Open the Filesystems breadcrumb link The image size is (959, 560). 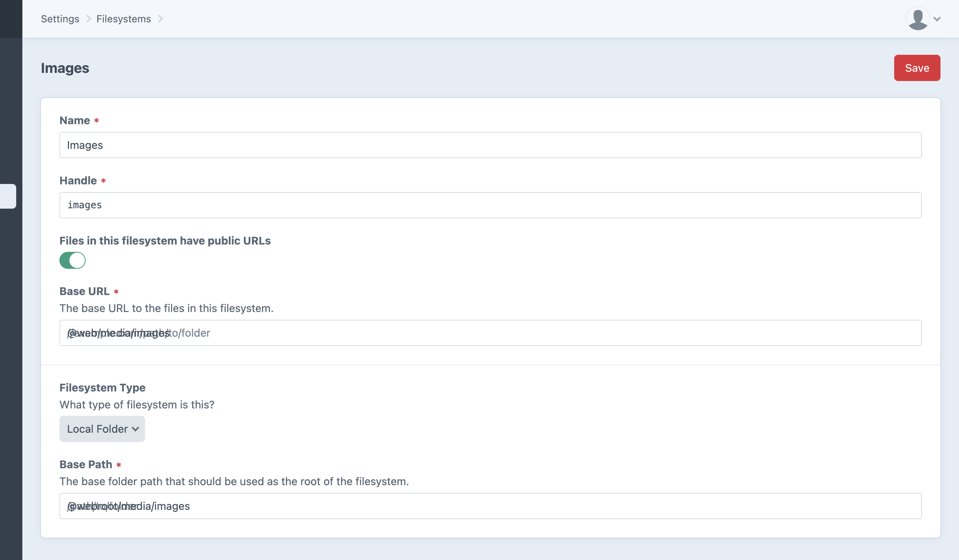tap(124, 19)
